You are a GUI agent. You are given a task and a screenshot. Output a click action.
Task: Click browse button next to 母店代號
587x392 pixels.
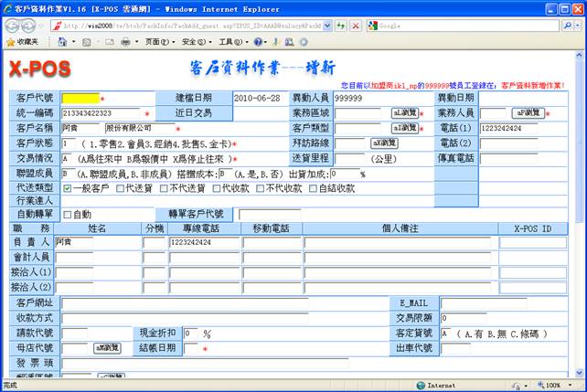pyautogui.click(x=106, y=348)
